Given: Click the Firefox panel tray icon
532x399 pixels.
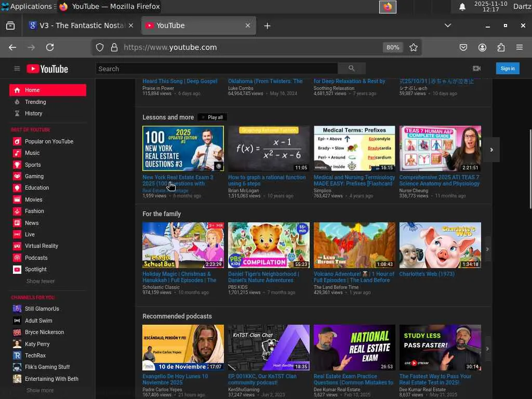Looking at the screenshot, I should [388, 7].
